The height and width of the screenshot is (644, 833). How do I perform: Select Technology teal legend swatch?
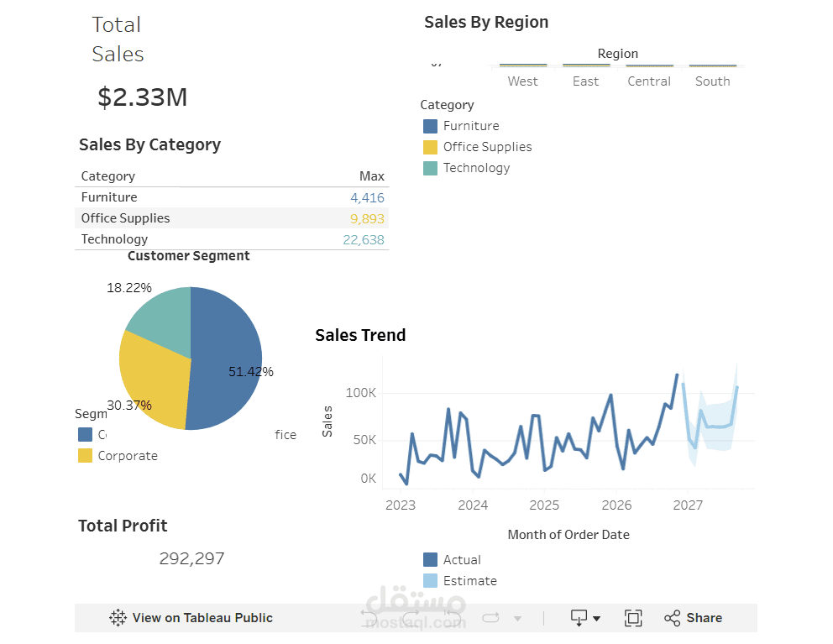[x=430, y=168]
